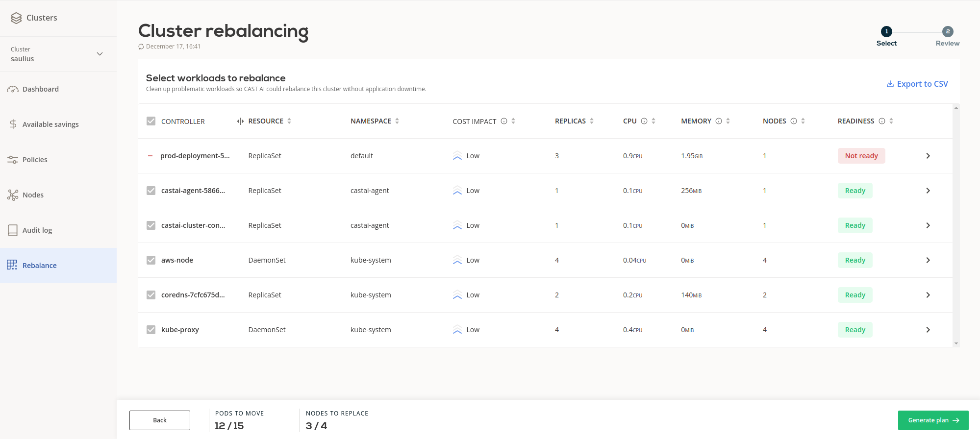
Task: Click the coredns-7cfc675d... controller name
Action: coord(193,295)
